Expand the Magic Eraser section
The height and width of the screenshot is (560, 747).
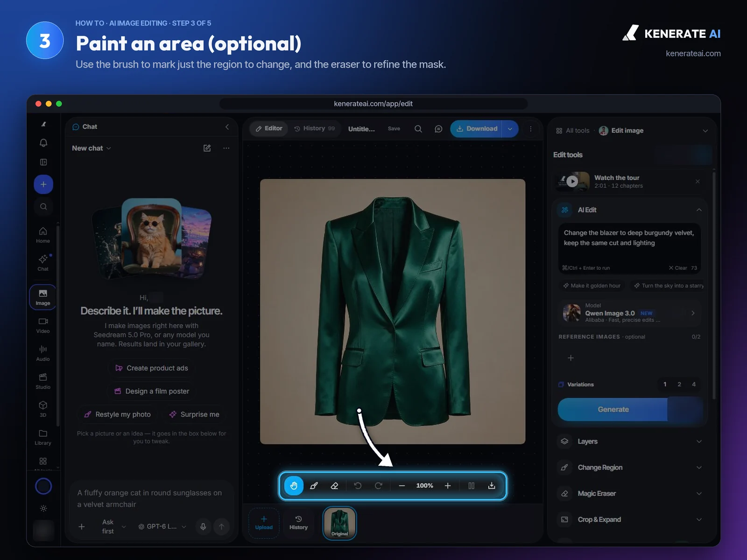click(x=631, y=494)
